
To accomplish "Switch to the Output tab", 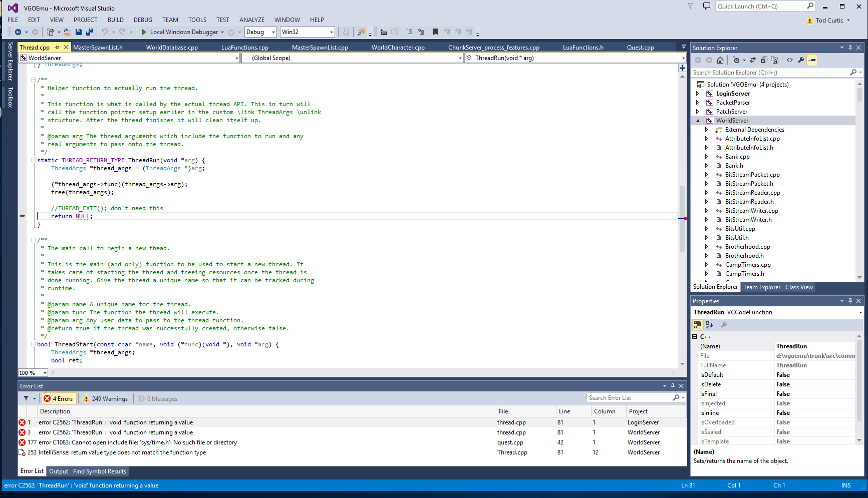I will (x=59, y=471).
